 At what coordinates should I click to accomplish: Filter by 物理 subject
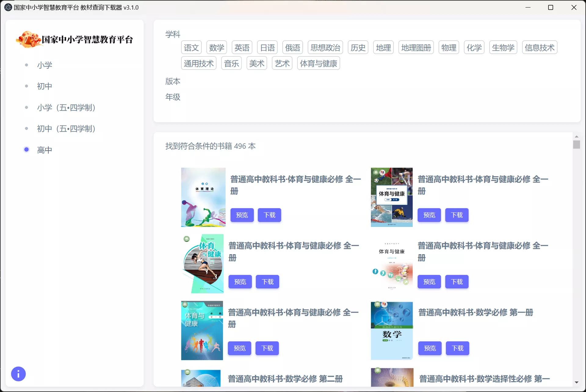click(x=449, y=47)
